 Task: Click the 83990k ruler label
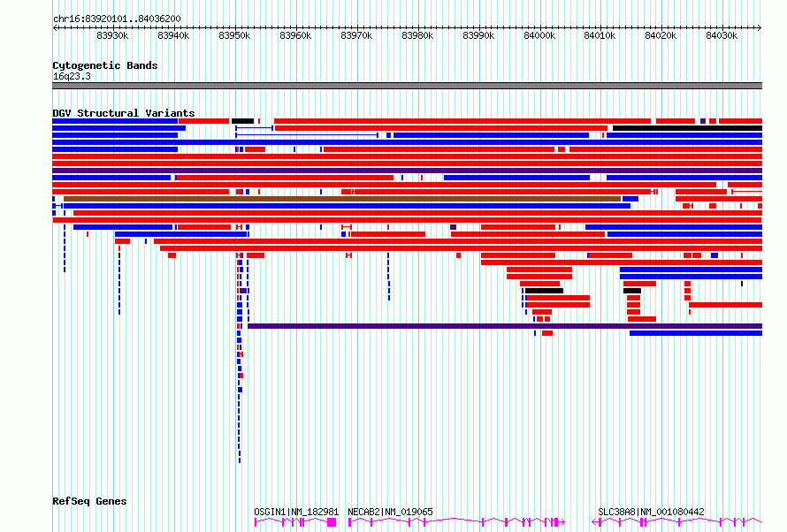click(x=478, y=35)
